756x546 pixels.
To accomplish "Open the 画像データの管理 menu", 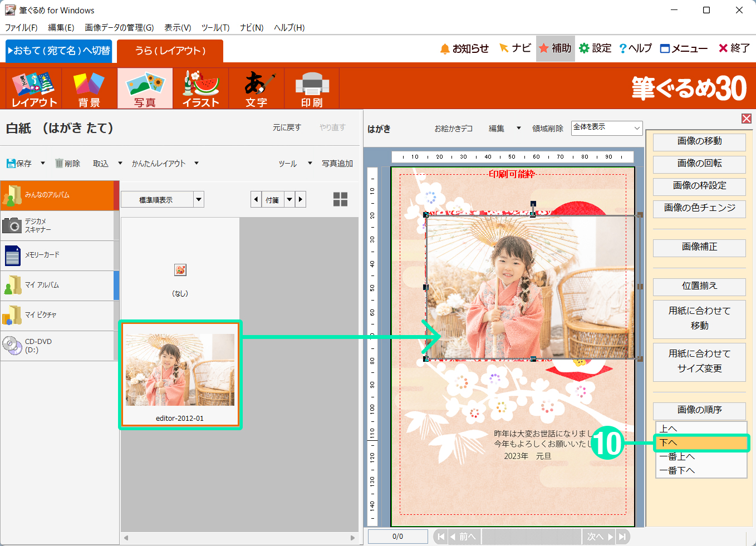I will point(119,27).
